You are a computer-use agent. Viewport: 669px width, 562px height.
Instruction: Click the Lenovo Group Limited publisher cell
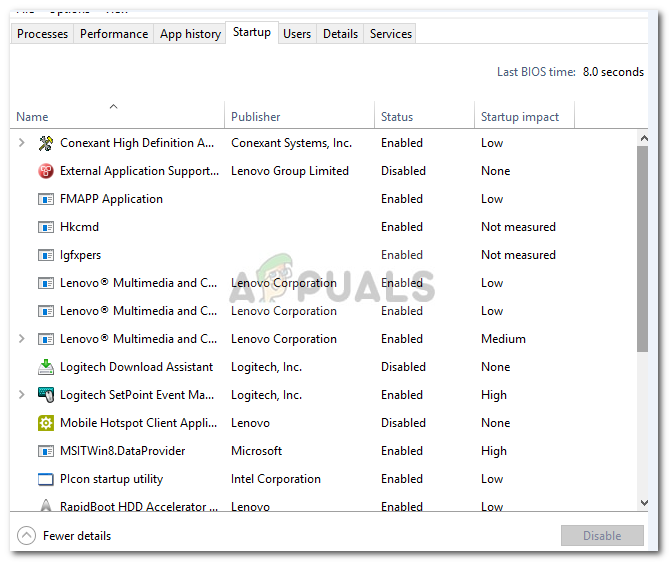[290, 171]
